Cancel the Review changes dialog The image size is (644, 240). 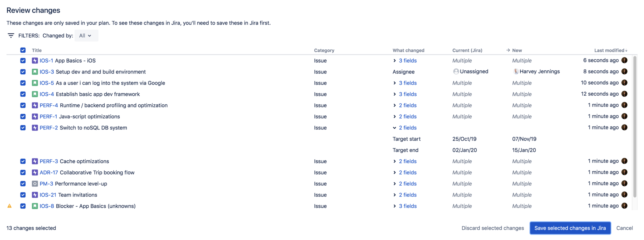point(624,228)
